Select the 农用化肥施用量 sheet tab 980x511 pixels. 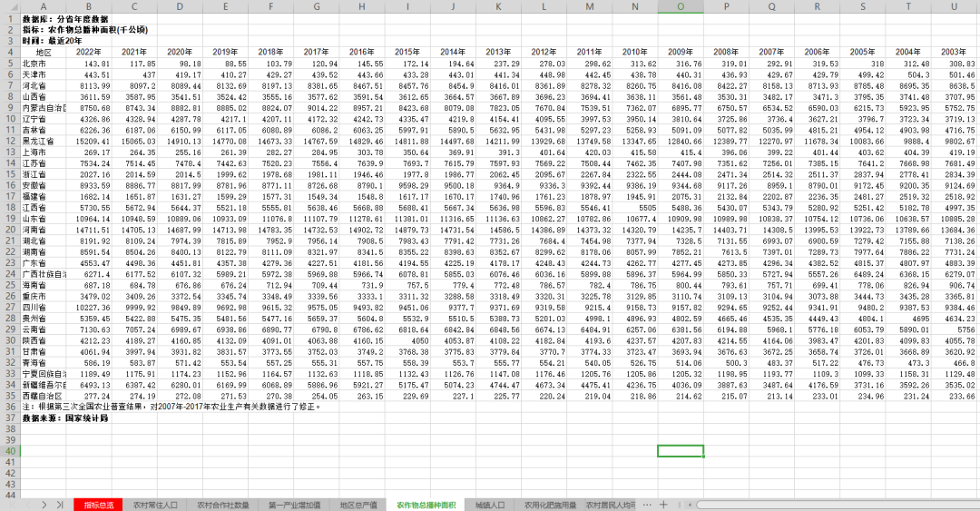pyautogui.click(x=547, y=505)
